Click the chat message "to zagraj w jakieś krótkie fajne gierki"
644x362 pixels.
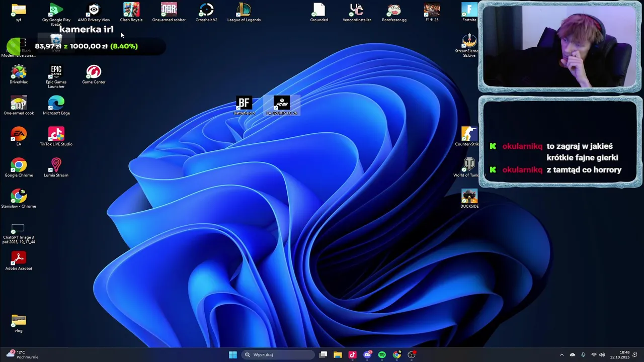582,152
